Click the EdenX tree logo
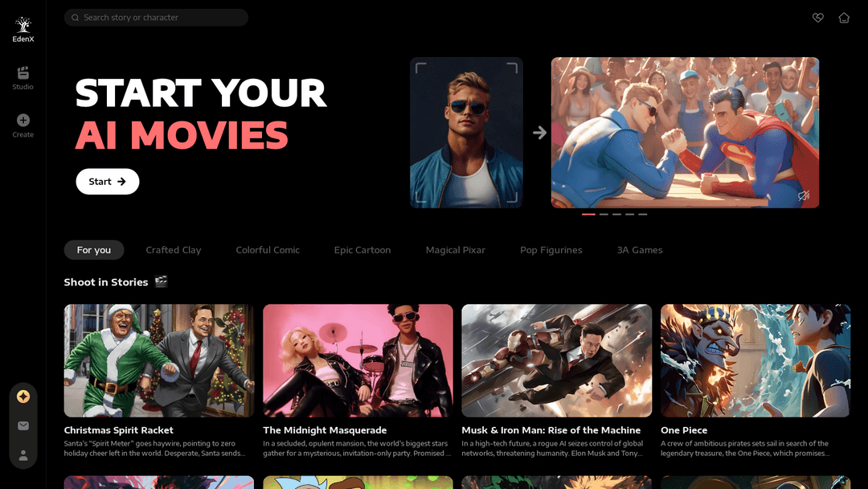The width and height of the screenshot is (868, 489). [x=23, y=25]
